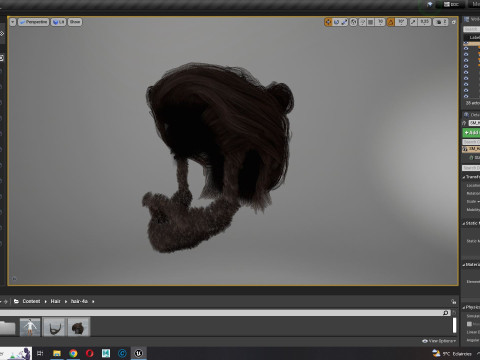The width and height of the screenshot is (480, 360).
Task: Open the rotation snap 10° dropdown
Action: coord(401,22)
